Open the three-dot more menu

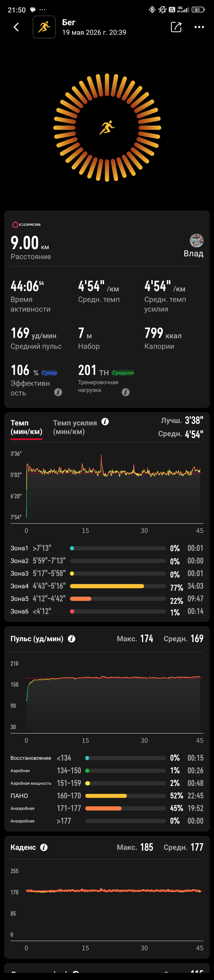[199, 27]
